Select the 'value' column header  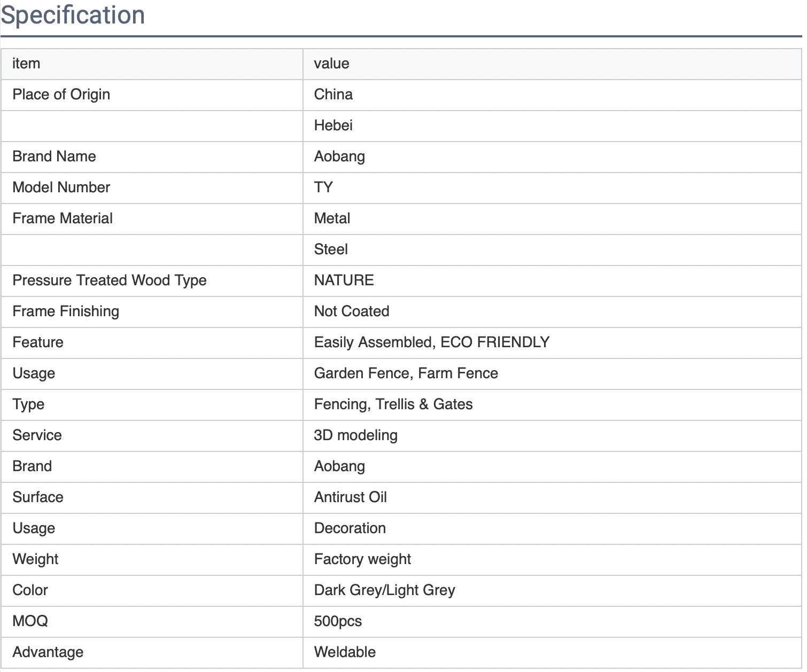(x=552, y=64)
